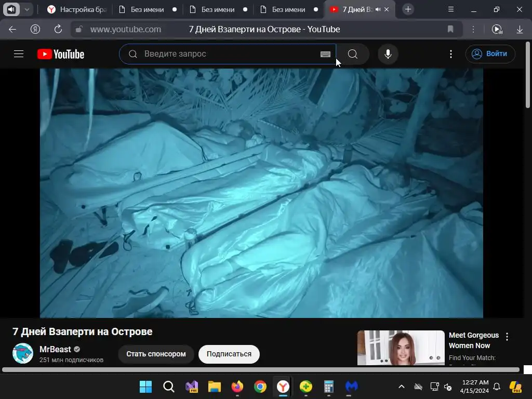Open a new browser tab
Screen dimensions: 532x399
[408, 9]
